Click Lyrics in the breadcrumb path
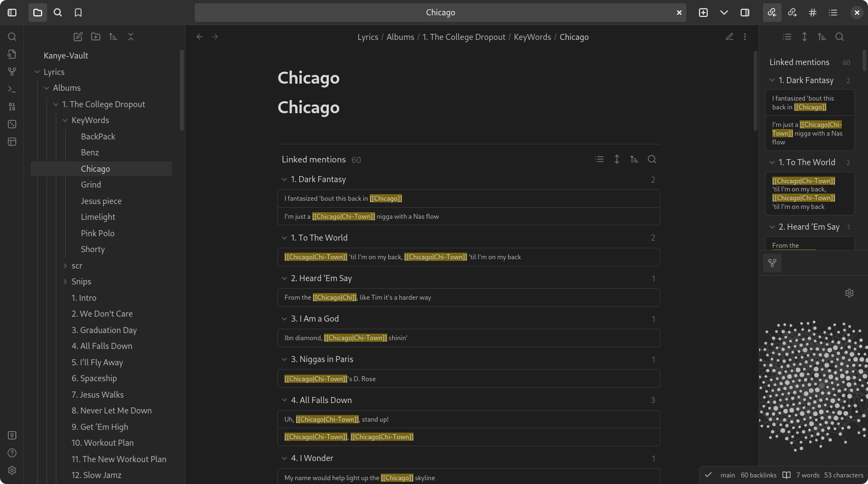868x484 pixels. coord(368,37)
